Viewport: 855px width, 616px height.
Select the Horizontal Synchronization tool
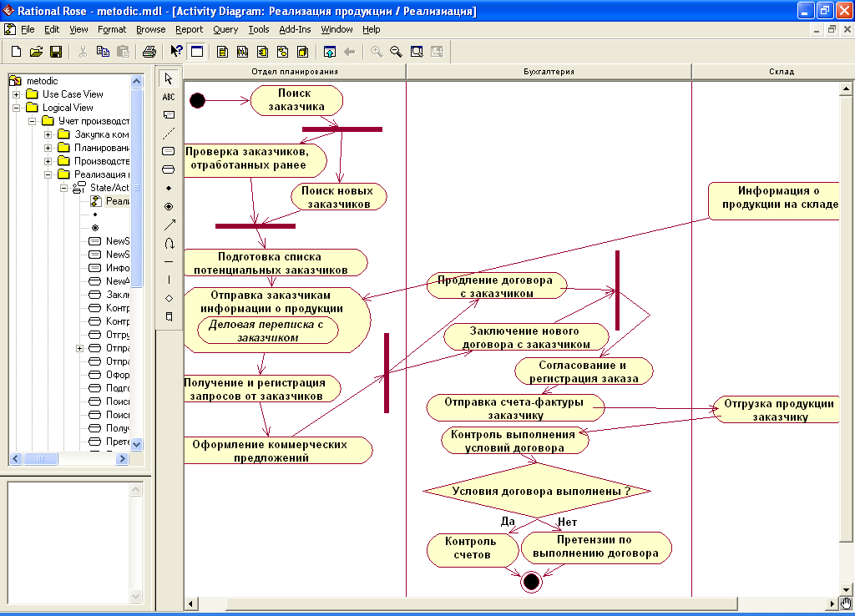coord(169,261)
